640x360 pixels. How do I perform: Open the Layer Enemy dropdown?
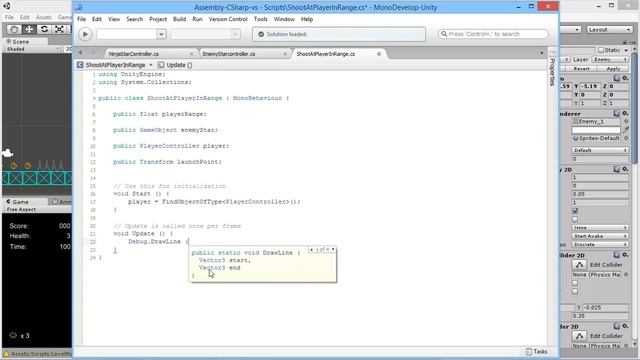pos(610,60)
